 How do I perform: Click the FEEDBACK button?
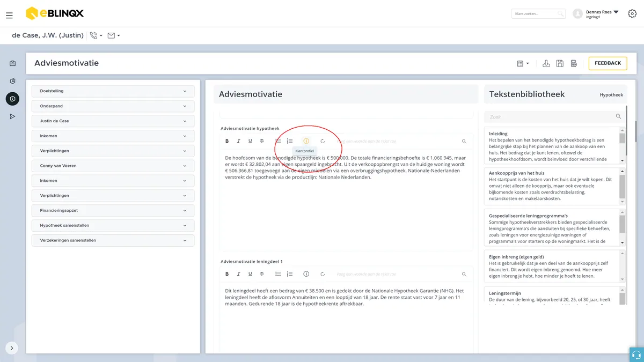point(608,63)
